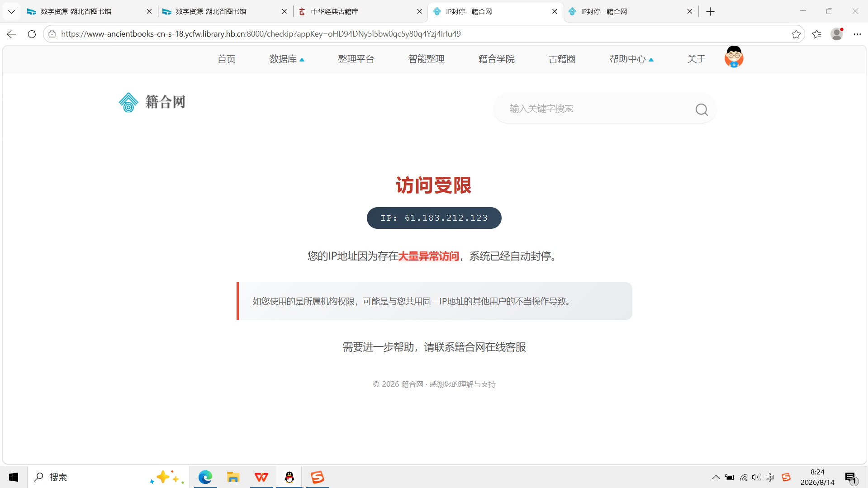Open the tab search dropdown arrow

pos(11,12)
